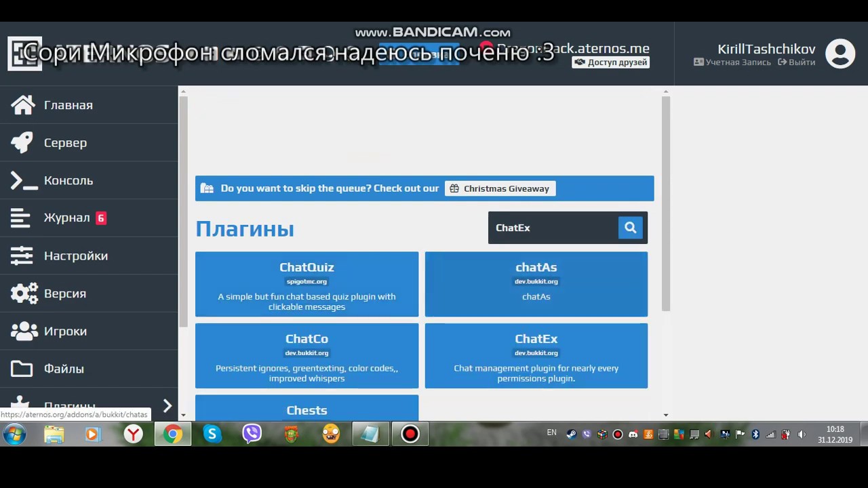Viewport: 868px width, 488px height.
Task: Go to the Сервер page
Action: 89,143
